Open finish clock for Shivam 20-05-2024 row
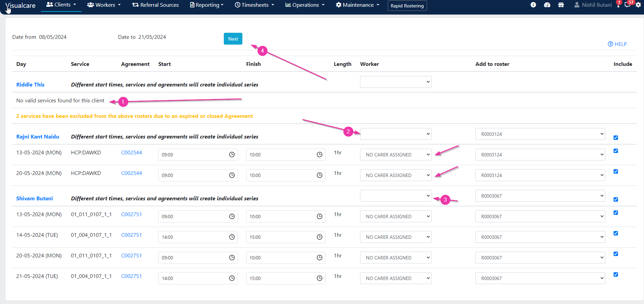Image resolution: width=644 pixels, height=304 pixels. (x=319, y=258)
